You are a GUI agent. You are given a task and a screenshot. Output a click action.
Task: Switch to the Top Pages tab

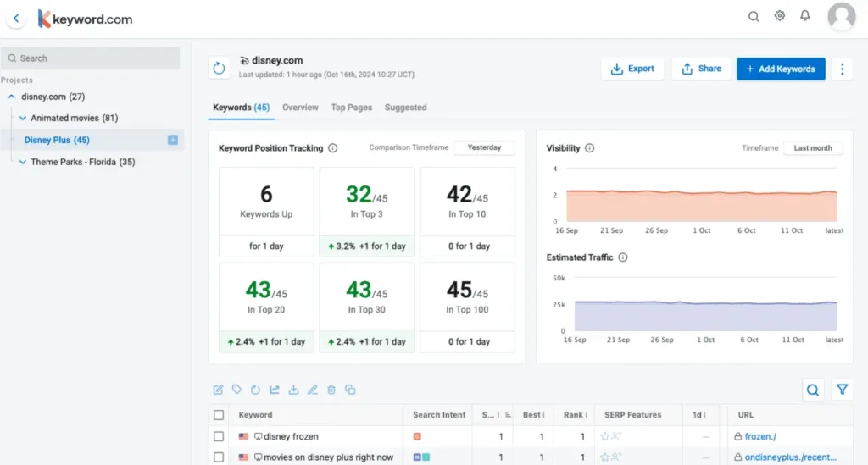(352, 108)
